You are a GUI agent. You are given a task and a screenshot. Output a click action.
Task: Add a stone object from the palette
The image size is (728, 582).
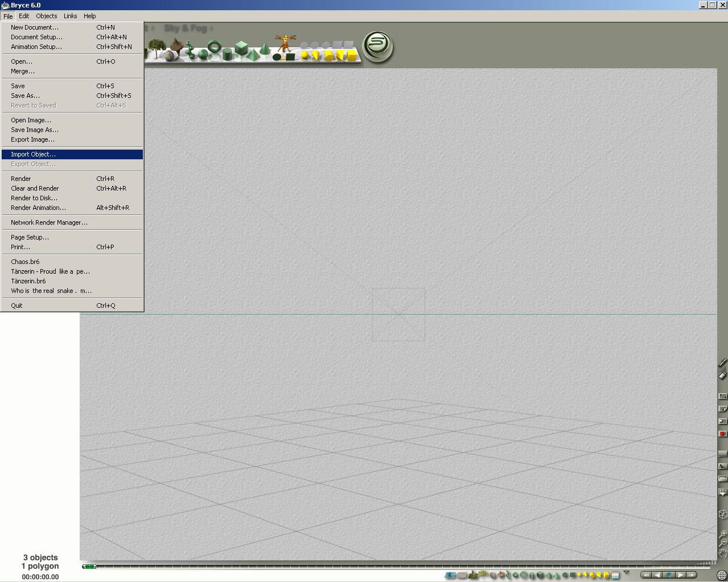click(x=169, y=56)
